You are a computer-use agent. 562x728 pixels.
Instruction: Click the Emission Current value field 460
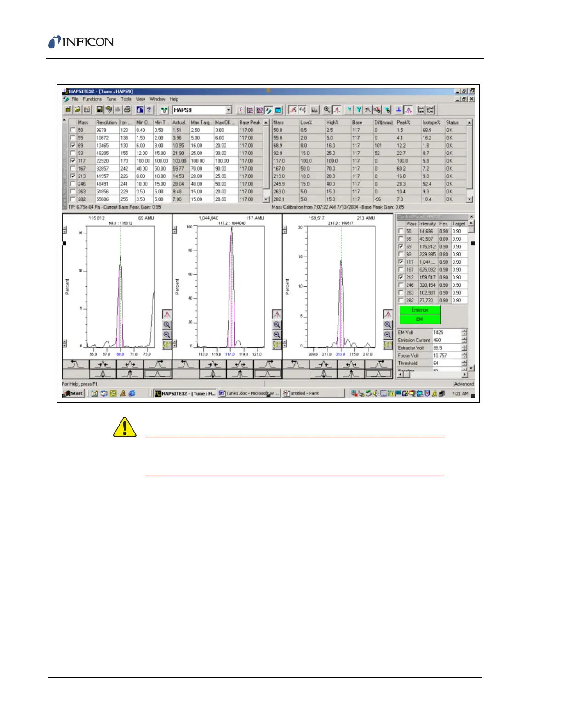[446, 340]
